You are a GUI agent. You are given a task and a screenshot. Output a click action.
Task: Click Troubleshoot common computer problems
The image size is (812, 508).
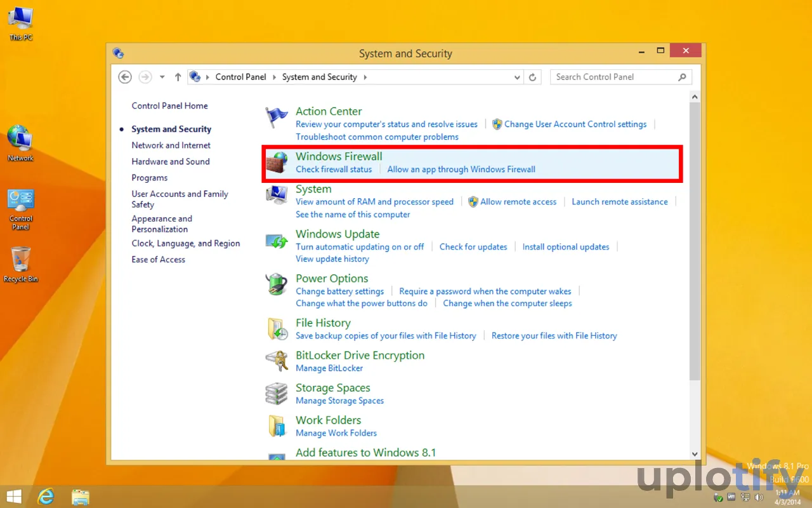tap(377, 137)
